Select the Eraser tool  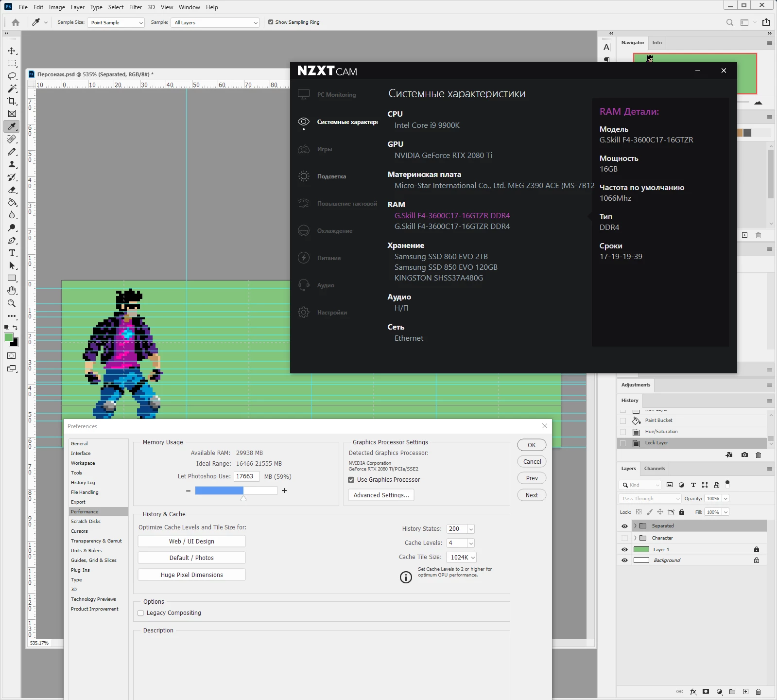[x=12, y=190]
